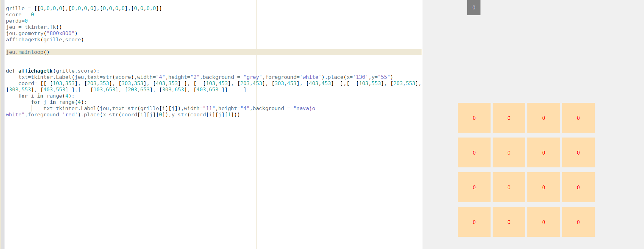Click the affichagetk function name in def line
The height and width of the screenshot is (249, 644).
point(35,71)
